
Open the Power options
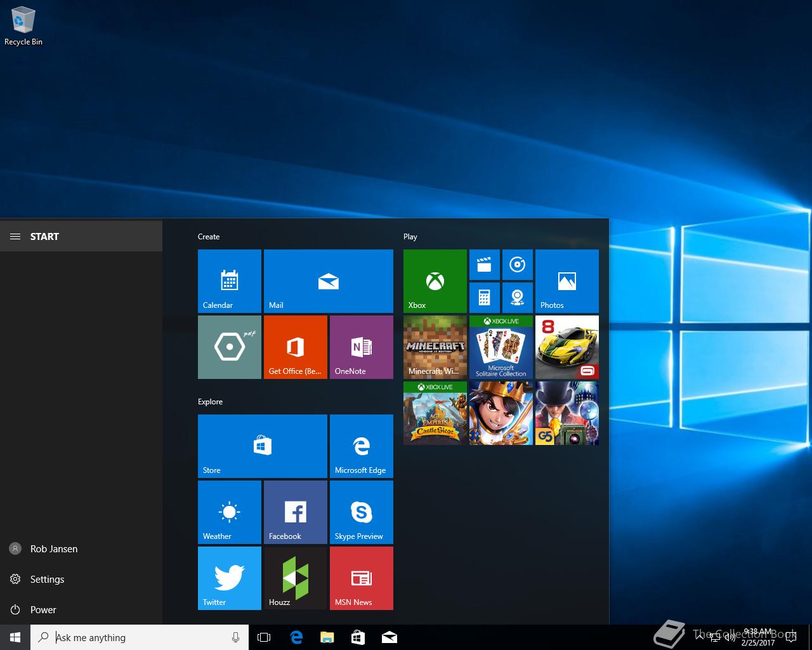[81, 609]
